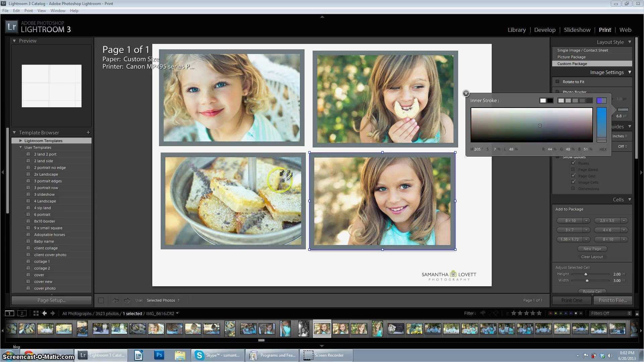Enable the Page Bleed checkbox

tap(573, 169)
